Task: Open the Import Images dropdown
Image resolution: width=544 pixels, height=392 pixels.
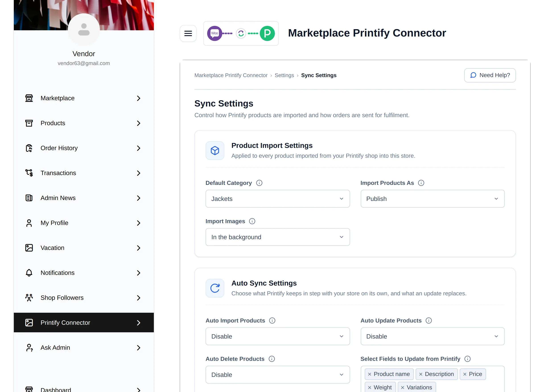Action: 278,237
